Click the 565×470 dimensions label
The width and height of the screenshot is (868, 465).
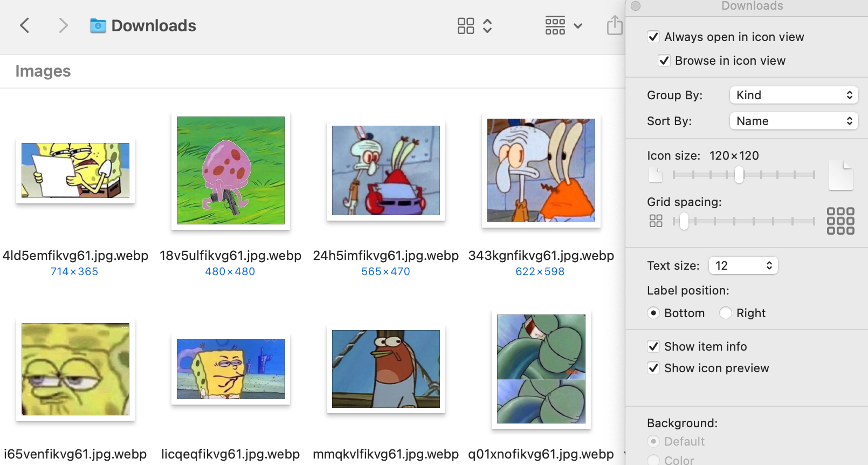pyautogui.click(x=386, y=272)
